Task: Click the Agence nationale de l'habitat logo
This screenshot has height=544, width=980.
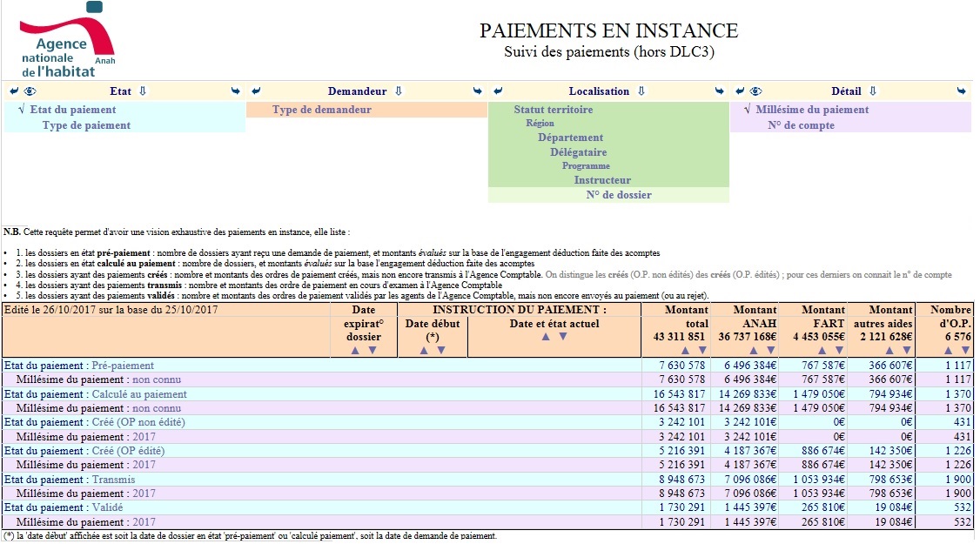Action: click(67, 41)
